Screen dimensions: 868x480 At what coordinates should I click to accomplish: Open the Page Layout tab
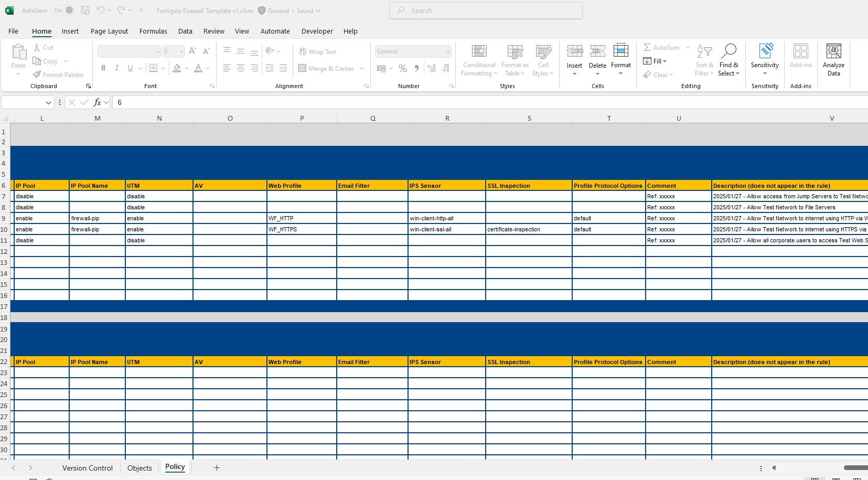point(109,31)
